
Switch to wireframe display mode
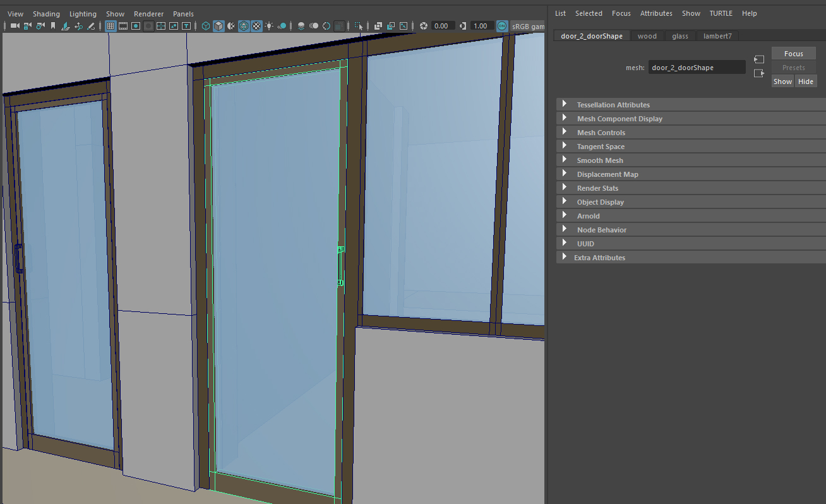pyautogui.click(x=205, y=26)
